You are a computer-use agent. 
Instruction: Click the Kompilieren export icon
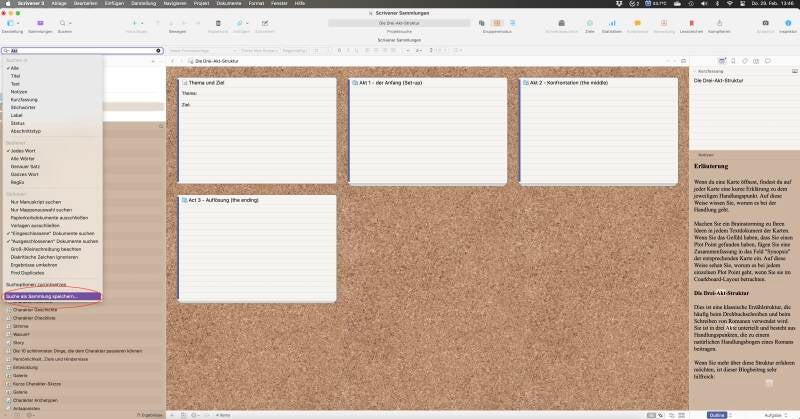tap(719, 23)
